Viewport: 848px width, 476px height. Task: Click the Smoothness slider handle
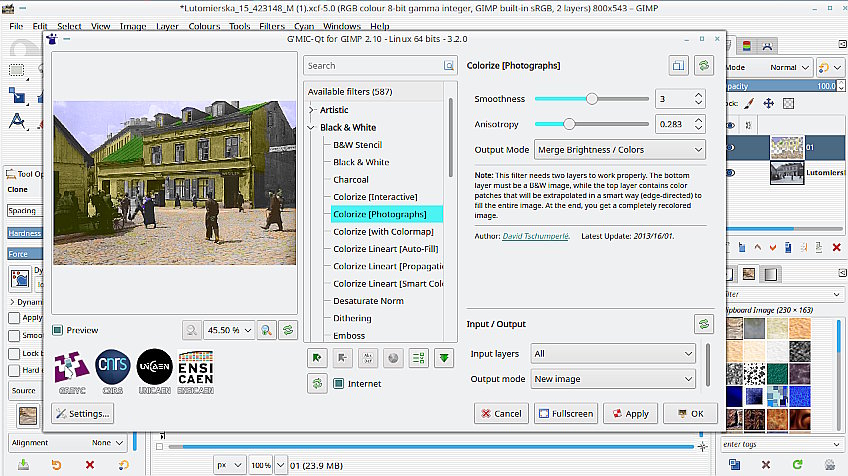pyautogui.click(x=591, y=99)
